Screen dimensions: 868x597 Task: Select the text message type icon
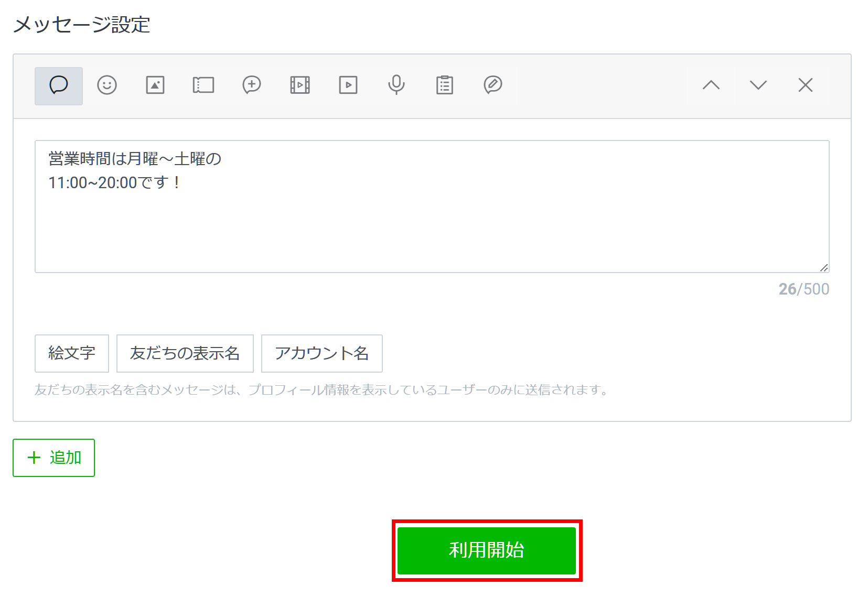pos(58,85)
